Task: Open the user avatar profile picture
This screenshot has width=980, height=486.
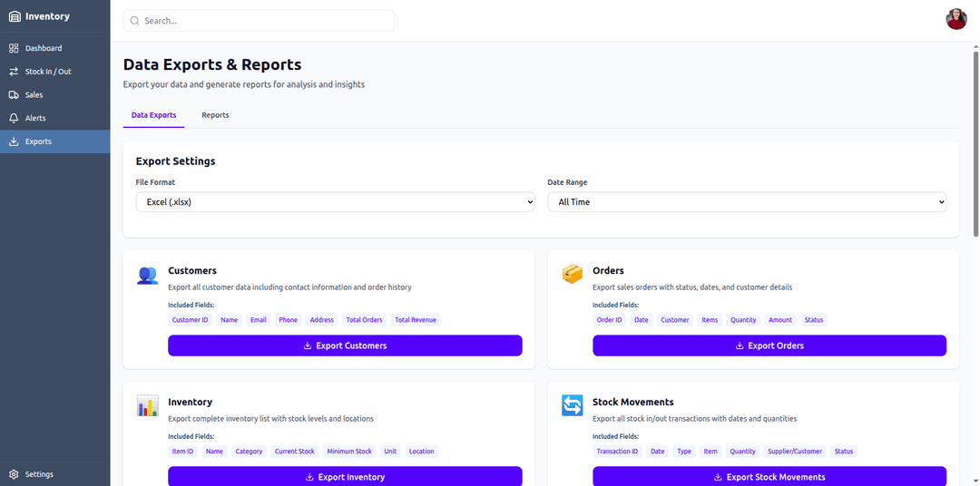Action: pos(956,19)
